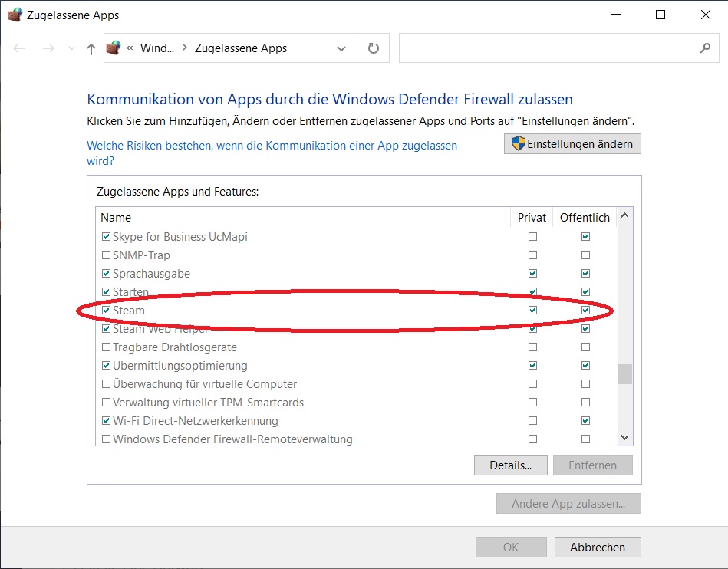
Task: Toggle Privat checkbox for Skype for Business
Action: click(x=532, y=237)
